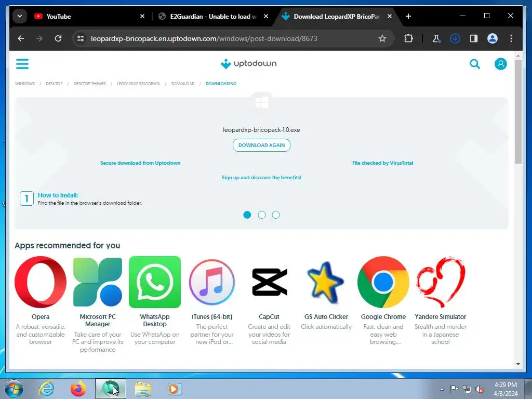Screen dimensions: 532x399
Task: Click the address bar URL
Action: point(204,38)
